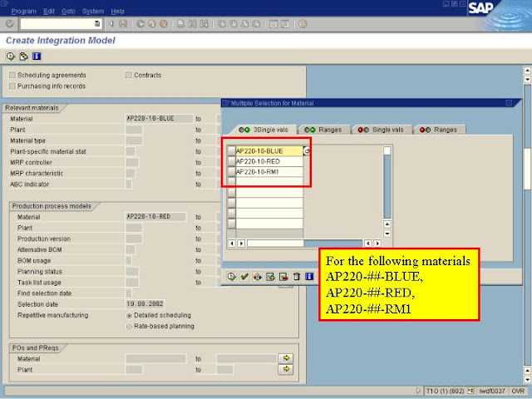Click the Selection date field 19.09.2002
The image size is (532, 399).
145,303
